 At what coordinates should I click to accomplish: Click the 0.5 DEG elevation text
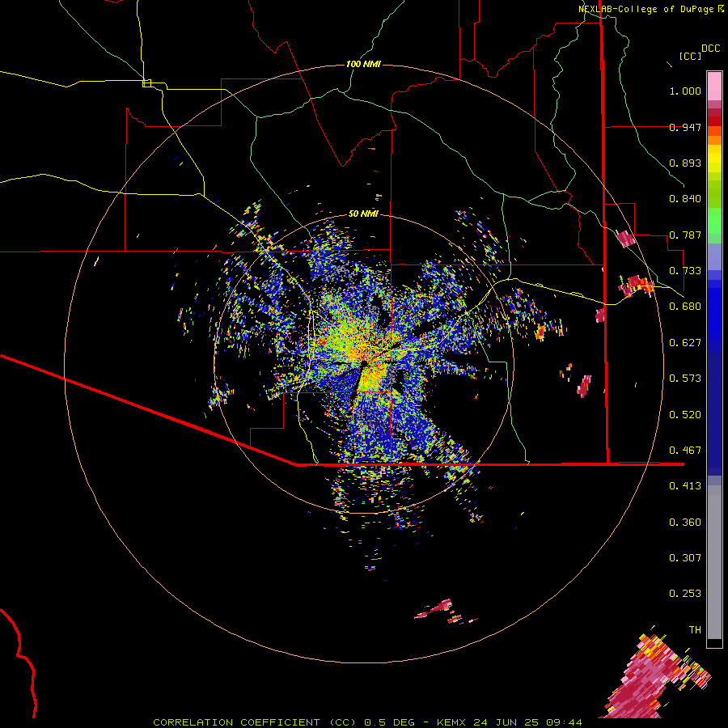390,722
